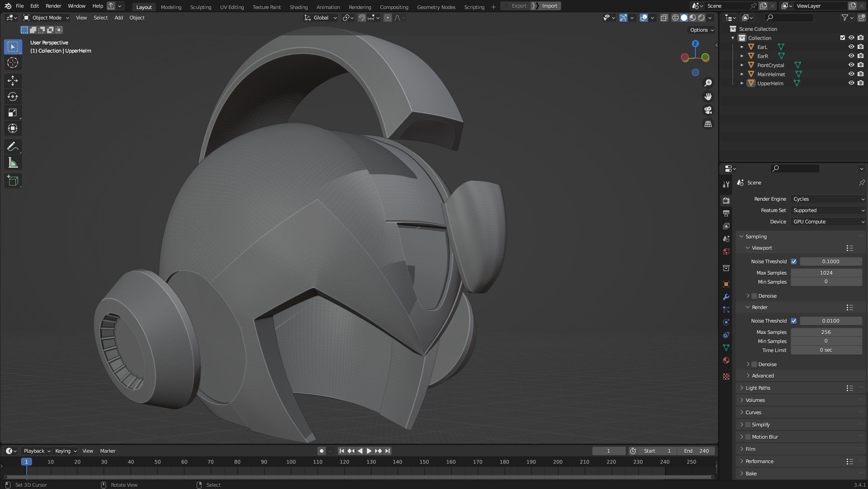Uncheck Viewport Noise Threshold checkbox
Image resolution: width=868 pixels, height=489 pixels.
click(x=794, y=261)
